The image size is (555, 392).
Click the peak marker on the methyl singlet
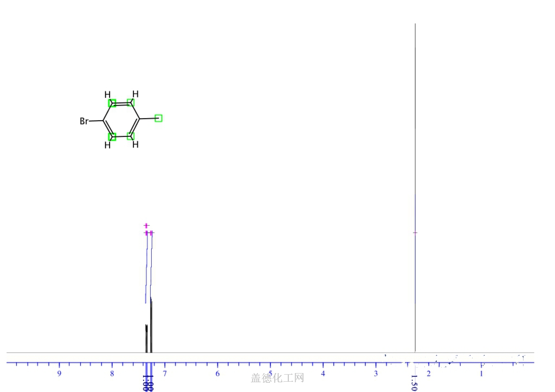414,232
